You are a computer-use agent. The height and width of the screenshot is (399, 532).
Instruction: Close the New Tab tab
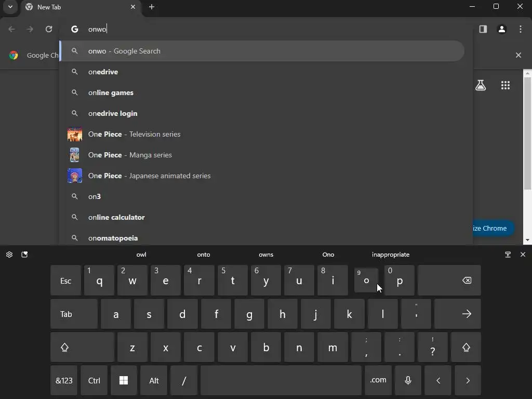(133, 7)
